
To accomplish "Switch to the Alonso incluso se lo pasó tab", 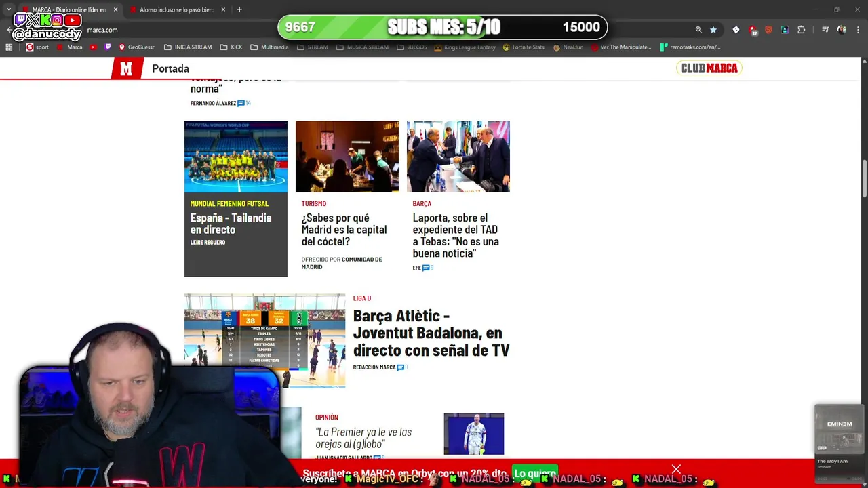I will [x=176, y=9].
